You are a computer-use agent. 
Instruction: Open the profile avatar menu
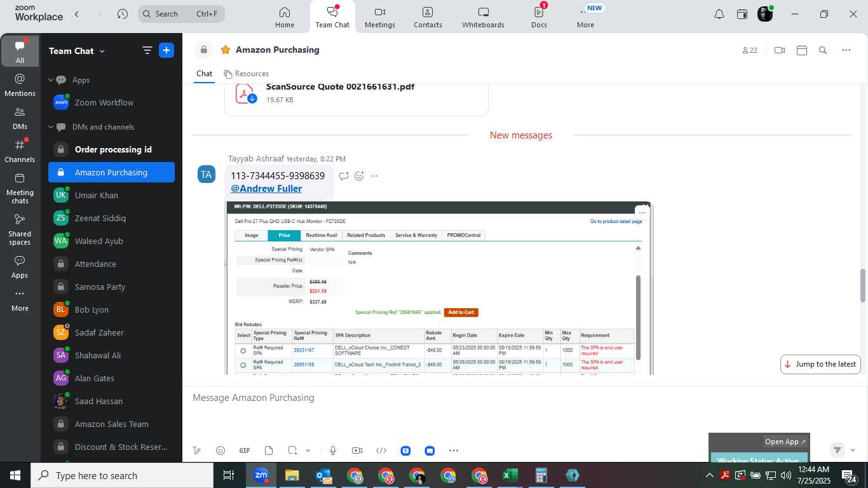765,14
